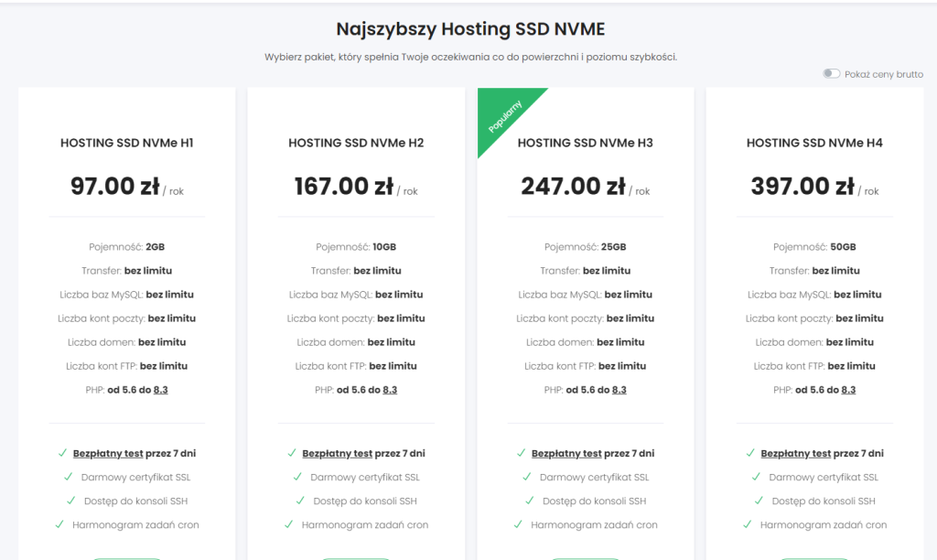
Task: Click Liczba kont poczty row in H2 plan
Action: 356,318
